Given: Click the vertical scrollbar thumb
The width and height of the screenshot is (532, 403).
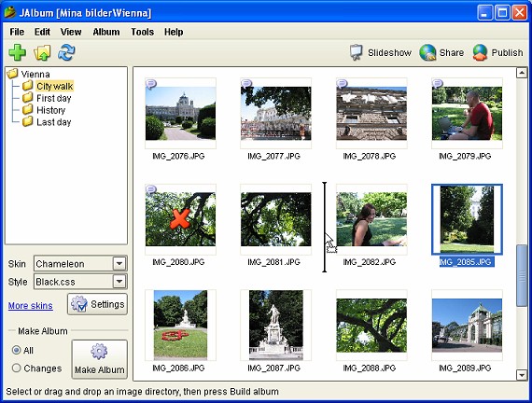Looking at the screenshot, I should click(x=521, y=276).
